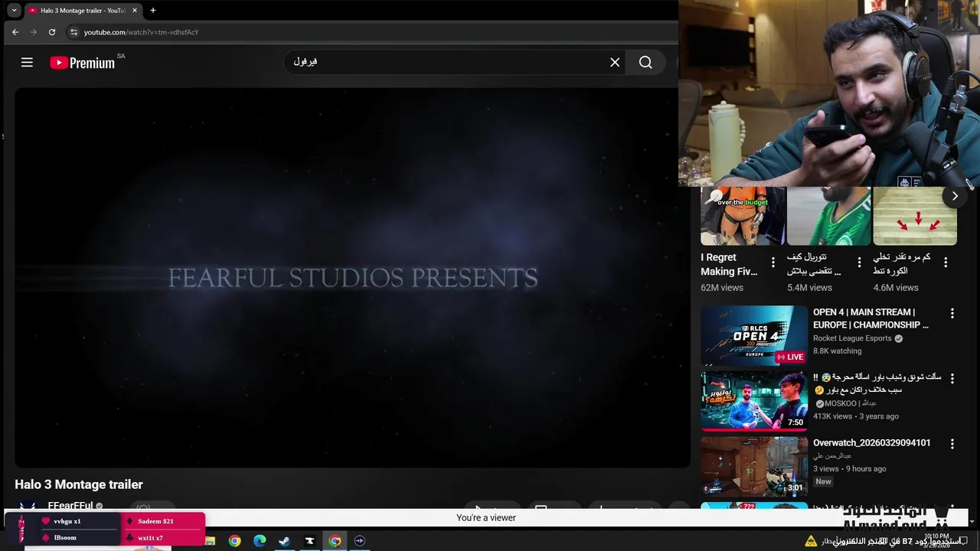The height and width of the screenshot is (551, 980).
Task: Open options for the OPEN 4 live video
Action: point(952,313)
